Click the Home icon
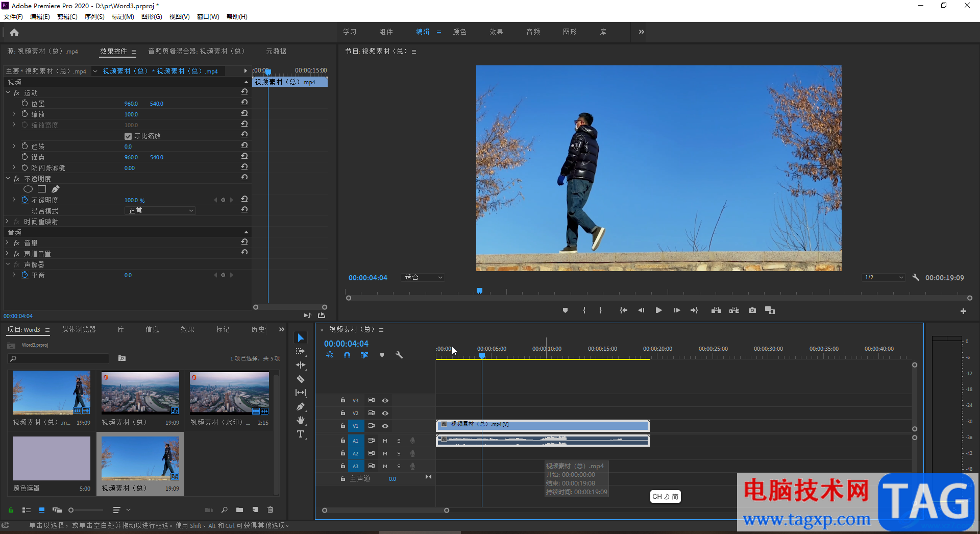The image size is (980, 534). click(14, 33)
